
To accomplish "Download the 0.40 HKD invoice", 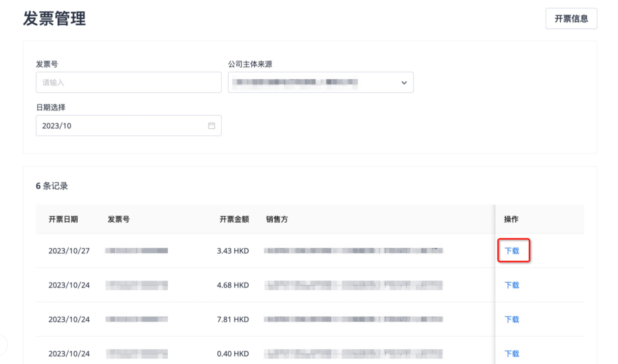I will (512, 354).
